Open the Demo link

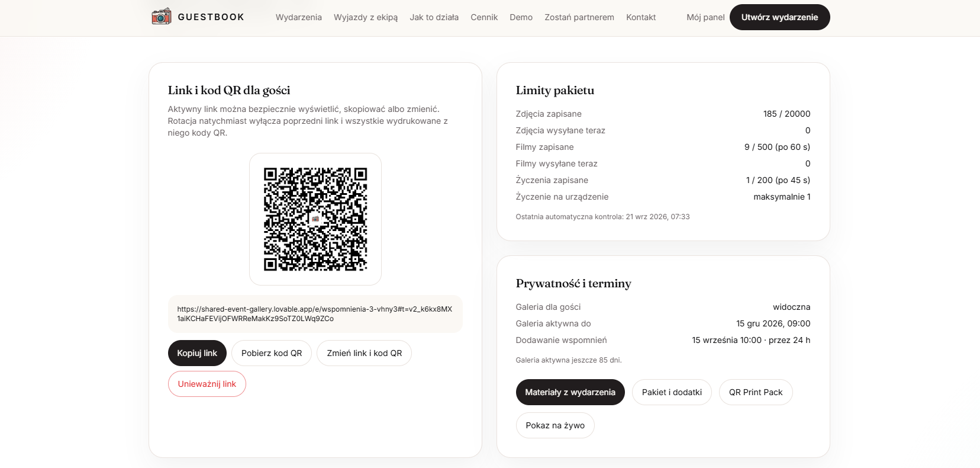tap(521, 17)
